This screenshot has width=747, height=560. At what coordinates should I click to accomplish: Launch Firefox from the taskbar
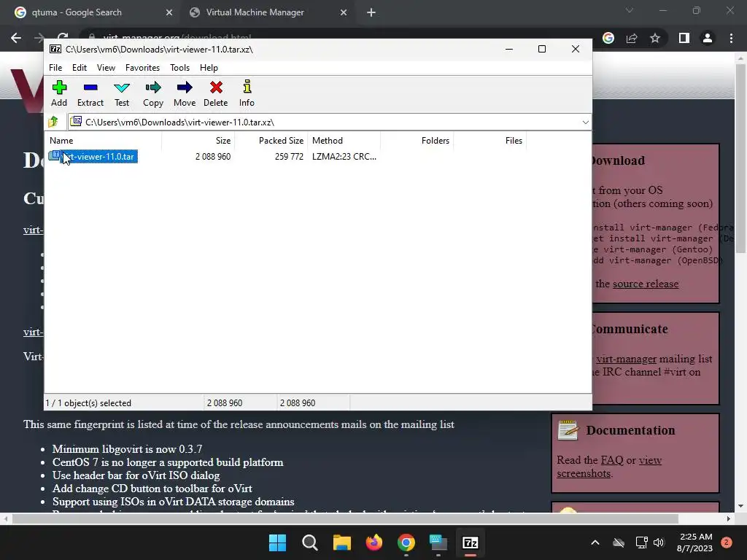(374, 542)
